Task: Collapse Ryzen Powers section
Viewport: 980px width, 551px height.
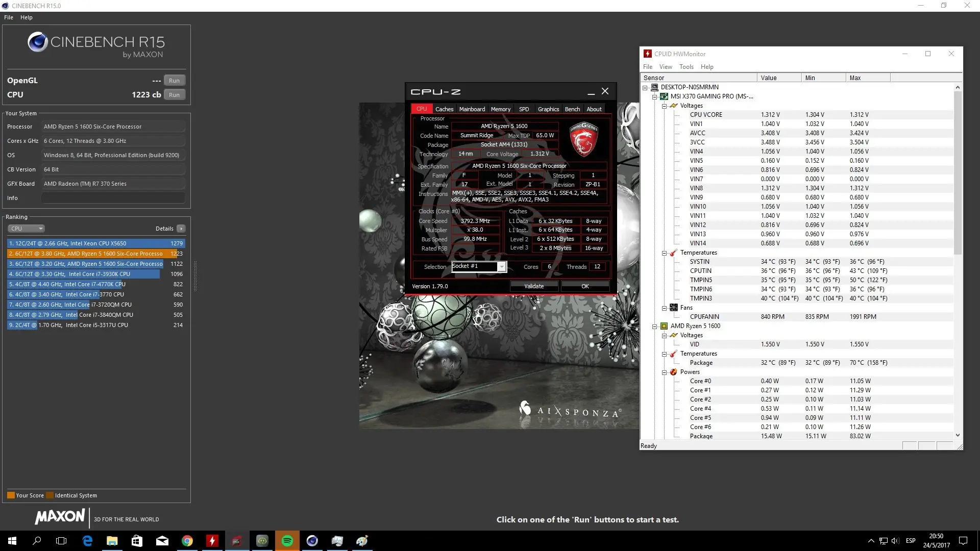Action: pos(665,372)
